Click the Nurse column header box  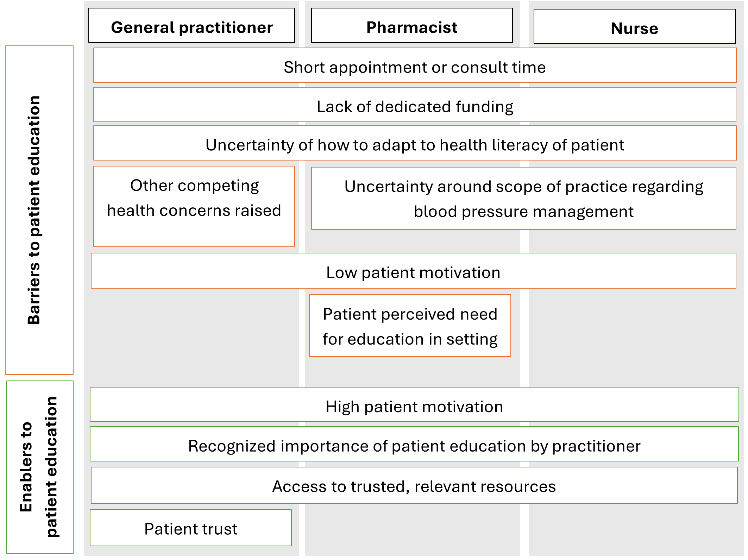(634, 27)
